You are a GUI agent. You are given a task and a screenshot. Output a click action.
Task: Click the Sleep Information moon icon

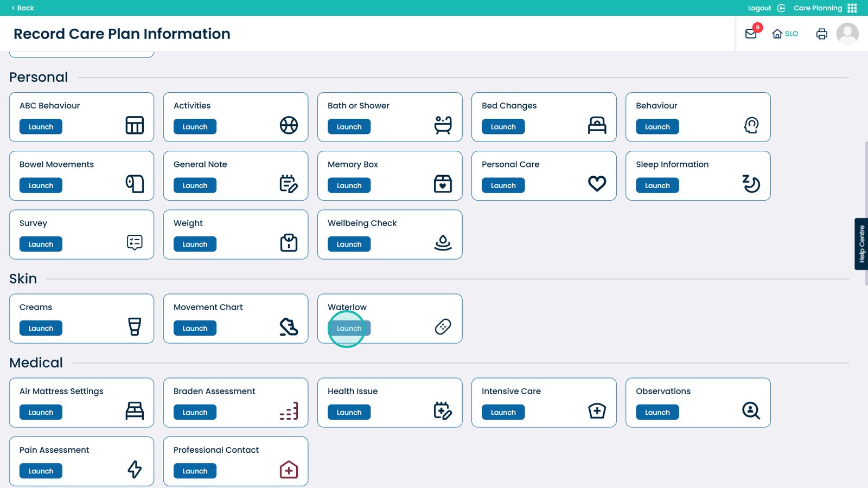(x=751, y=184)
